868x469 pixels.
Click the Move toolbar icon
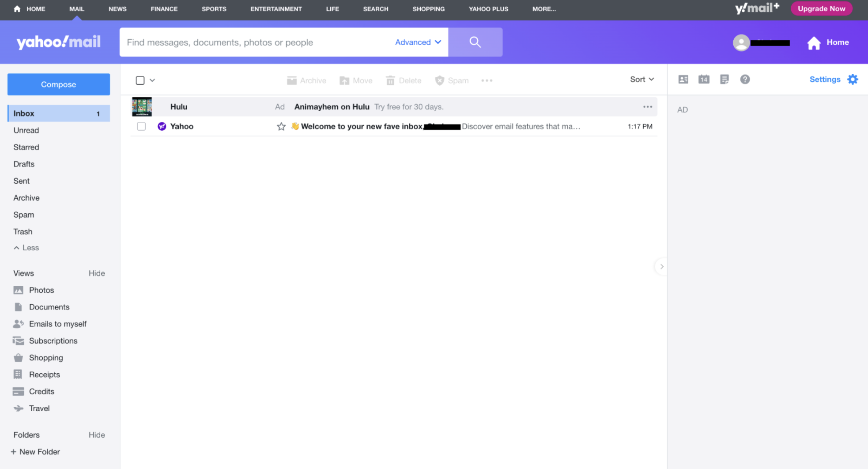344,80
